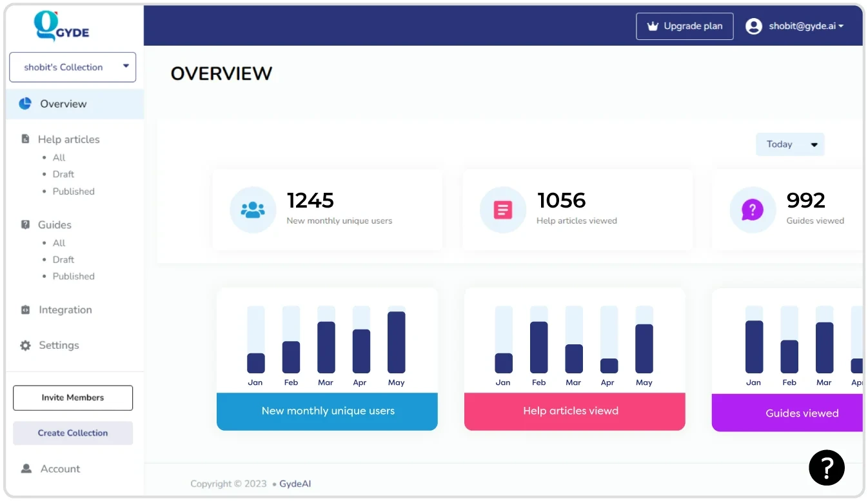
Task: Click the user avatar icon in header
Action: (753, 26)
